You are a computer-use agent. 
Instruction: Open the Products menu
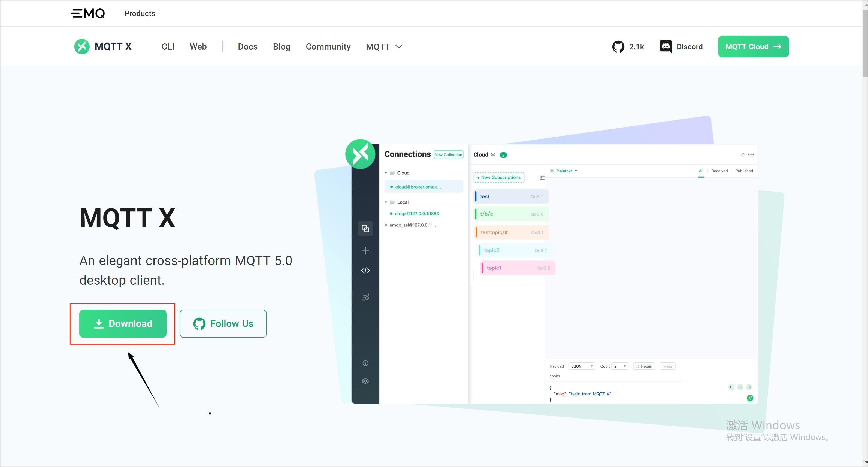click(140, 13)
